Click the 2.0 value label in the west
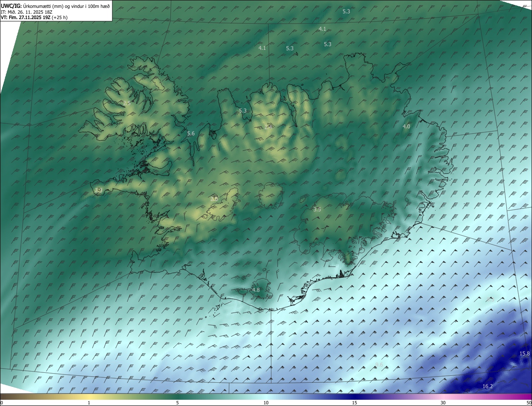Image resolution: width=532 pixels, height=406 pixels. tap(214, 199)
